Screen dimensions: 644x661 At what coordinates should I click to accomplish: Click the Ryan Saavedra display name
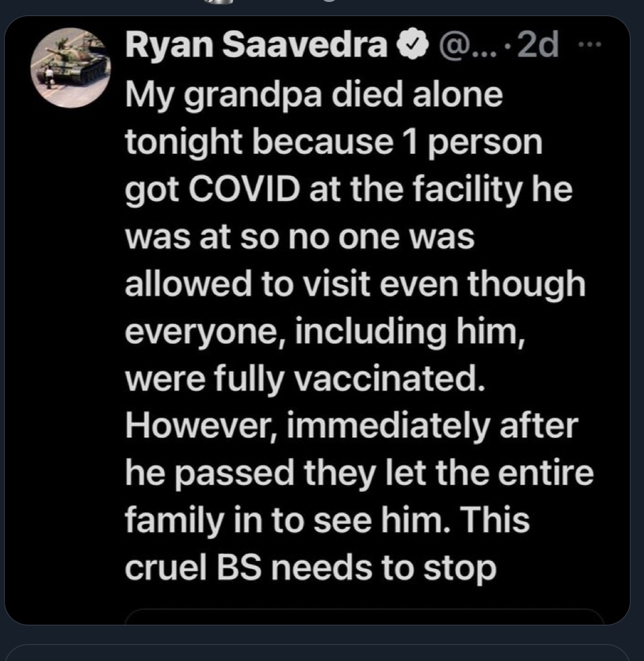pyautogui.click(x=256, y=44)
